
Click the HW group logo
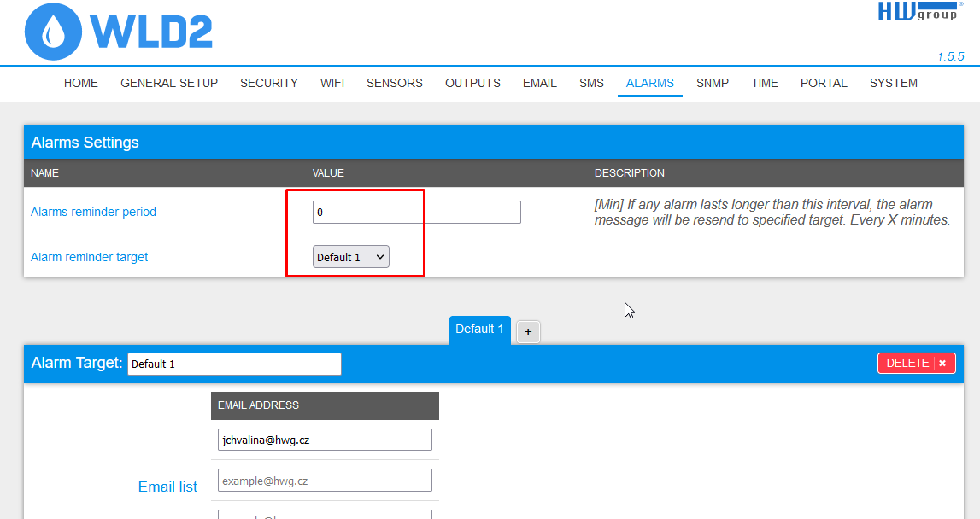pyautogui.click(x=920, y=11)
